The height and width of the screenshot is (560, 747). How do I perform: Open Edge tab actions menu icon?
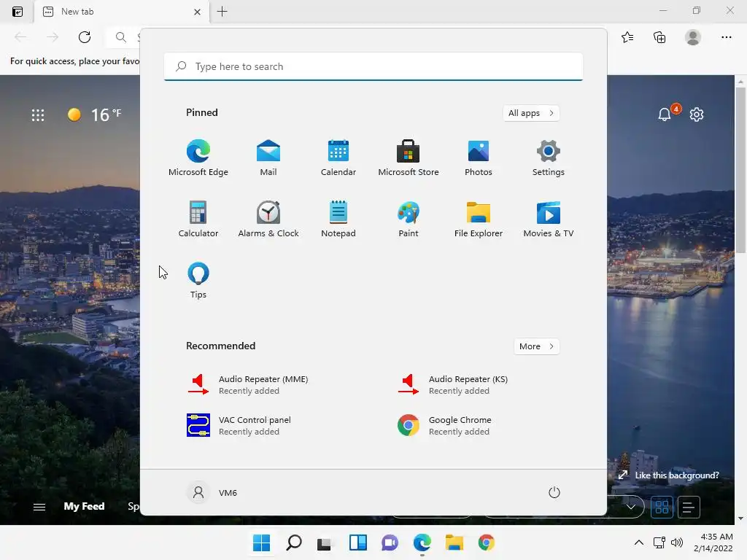(x=18, y=12)
